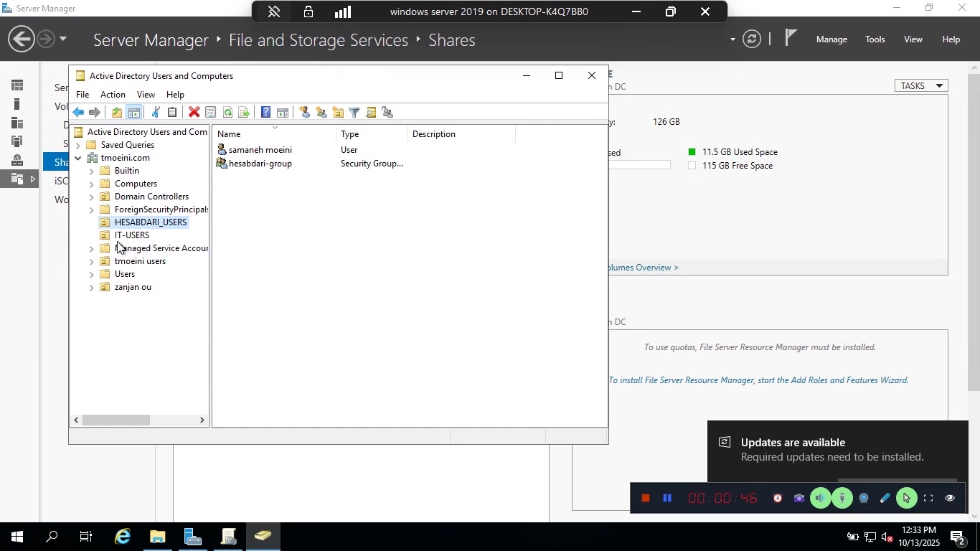Expand the Builtin container

pyautogui.click(x=91, y=171)
